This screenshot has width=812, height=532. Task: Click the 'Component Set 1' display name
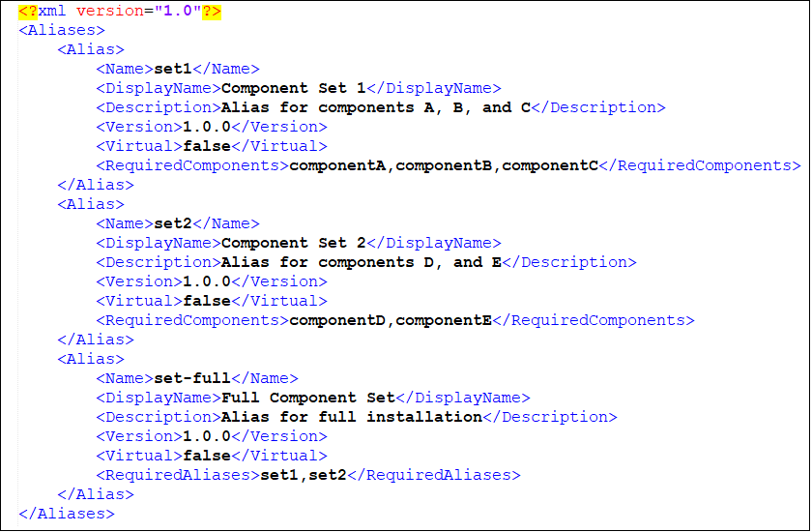click(x=294, y=88)
